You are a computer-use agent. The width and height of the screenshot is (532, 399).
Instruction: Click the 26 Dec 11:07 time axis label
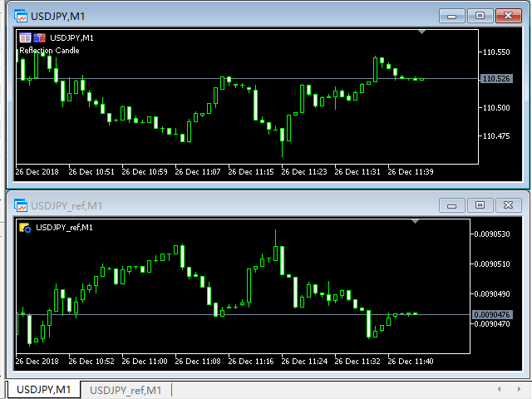tap(199, 172)
